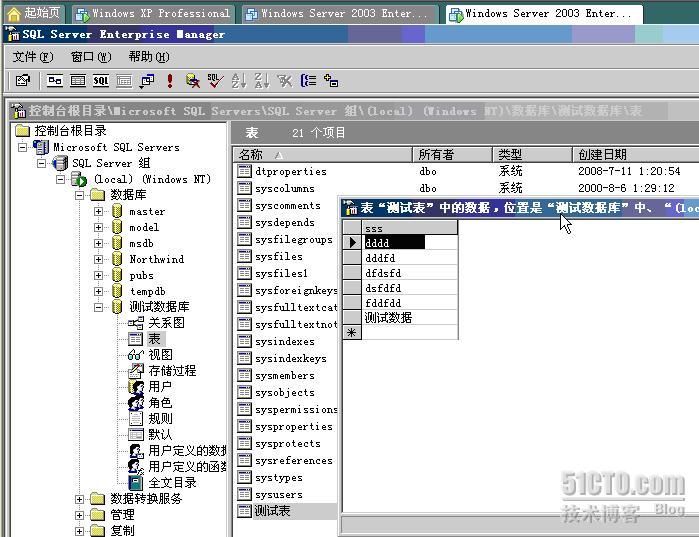
Task: Select the 默认 tree item
Action: [160, 435]
